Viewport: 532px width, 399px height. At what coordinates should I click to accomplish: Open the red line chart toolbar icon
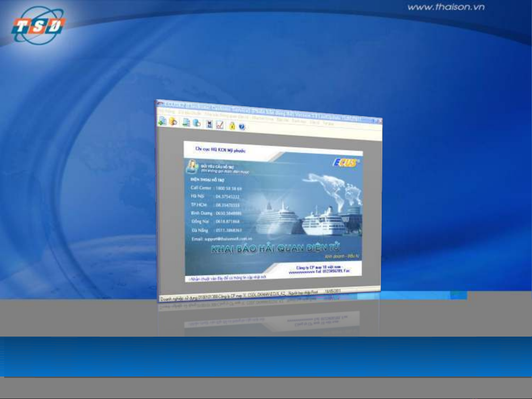(220, 125)
